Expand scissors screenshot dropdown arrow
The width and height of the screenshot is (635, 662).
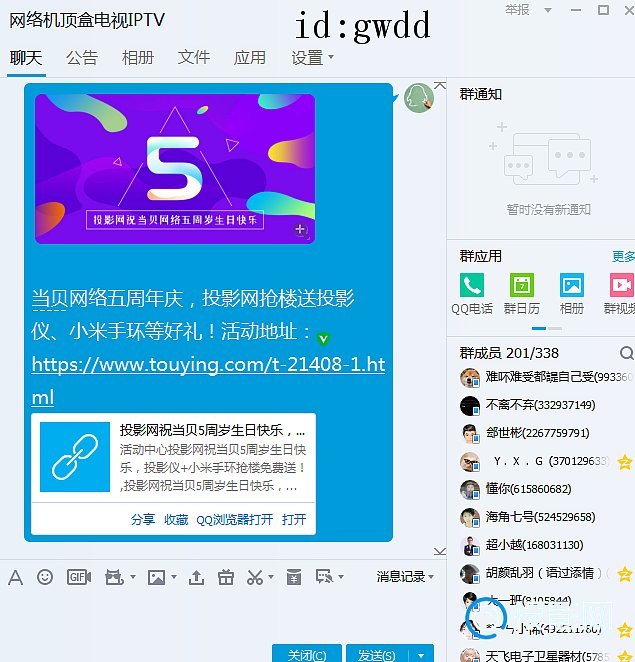(x=271, y=577)
